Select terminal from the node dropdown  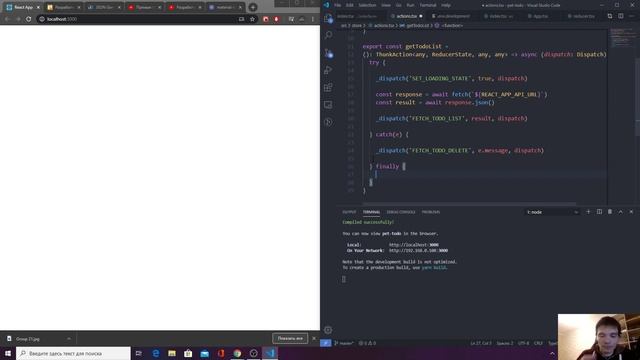point(552,212)
